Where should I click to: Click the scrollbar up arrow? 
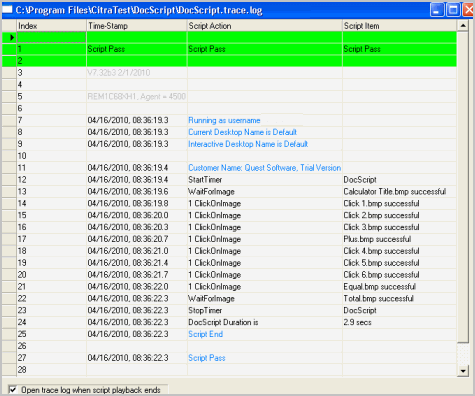pyautogui.click(x=463, y=26)
